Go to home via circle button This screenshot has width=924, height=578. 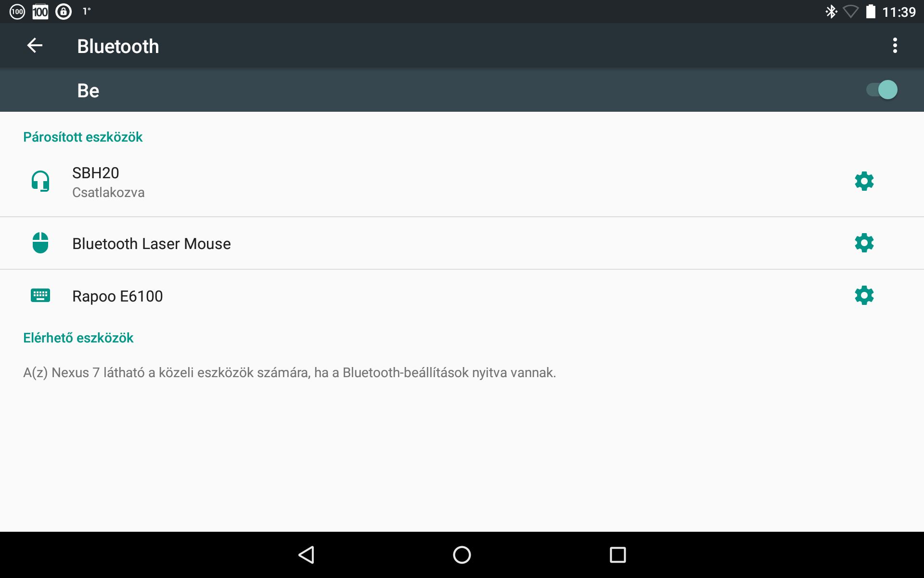click(x=462, y=555)
